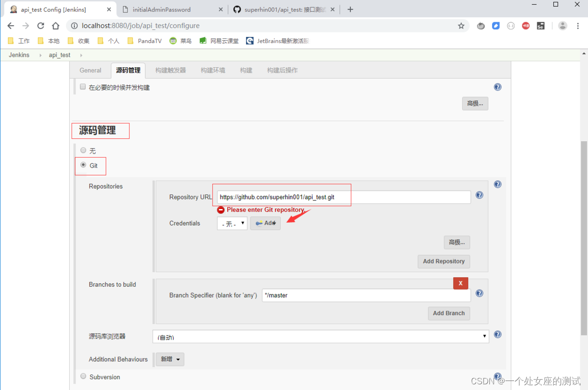Expand the 新增 Additional Behaviours dropdown
This screenshot has width=588, height=390.
[170, 359]
